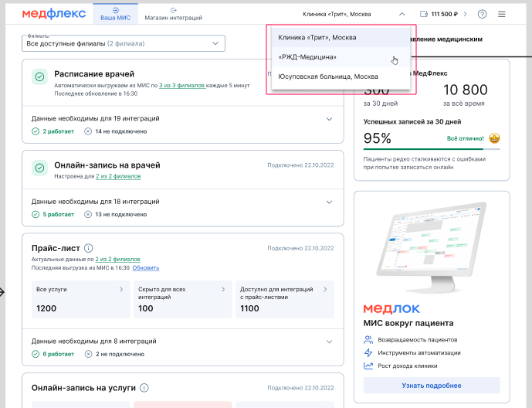The image size is (532, 408).
Task: Click the Рост дохода клиники chart icon
Action: click(368, 366)
